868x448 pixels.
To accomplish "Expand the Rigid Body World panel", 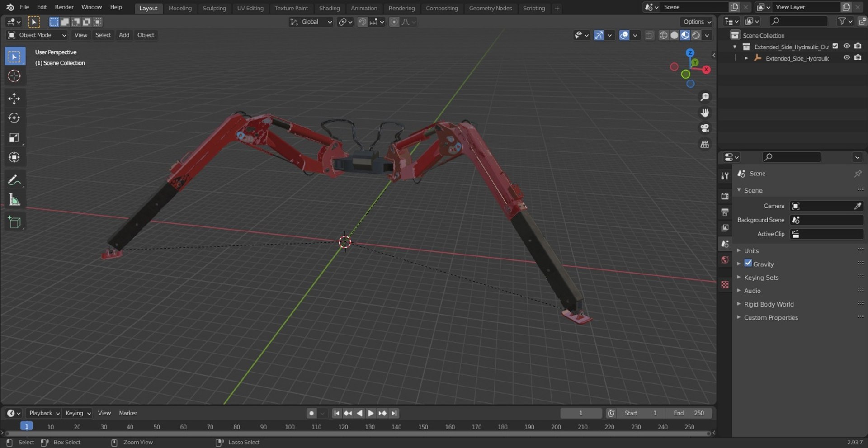I will coord(769,304).
